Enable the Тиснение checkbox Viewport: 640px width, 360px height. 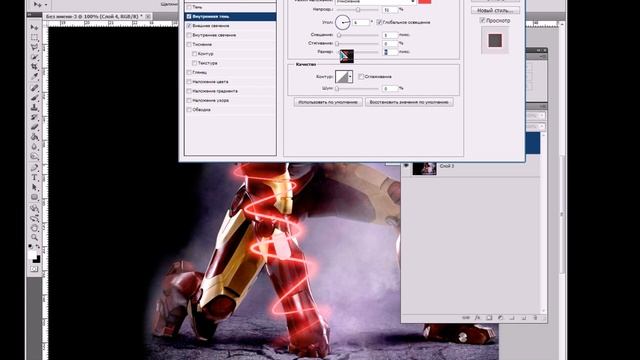[x=189, y=44]
